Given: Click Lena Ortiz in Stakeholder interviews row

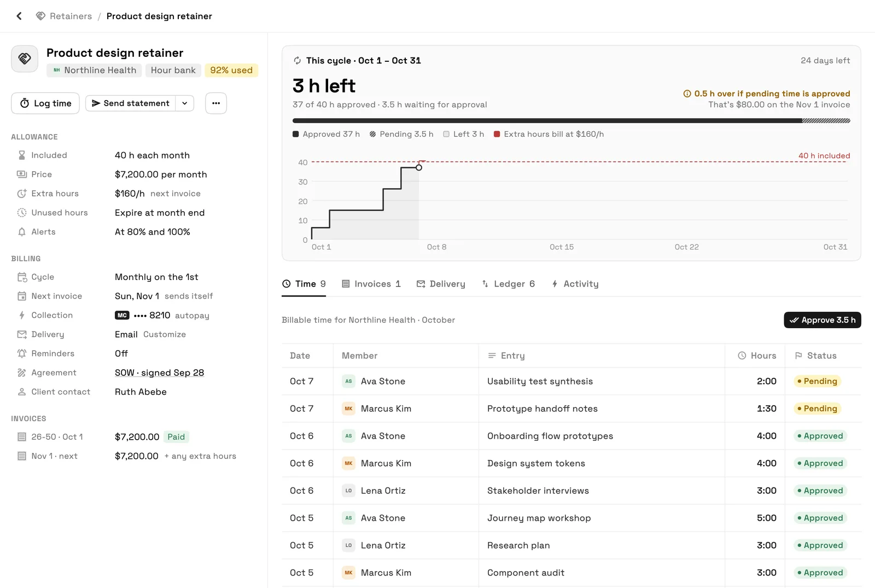Looking at the screenshot, I should coord(383,491).
